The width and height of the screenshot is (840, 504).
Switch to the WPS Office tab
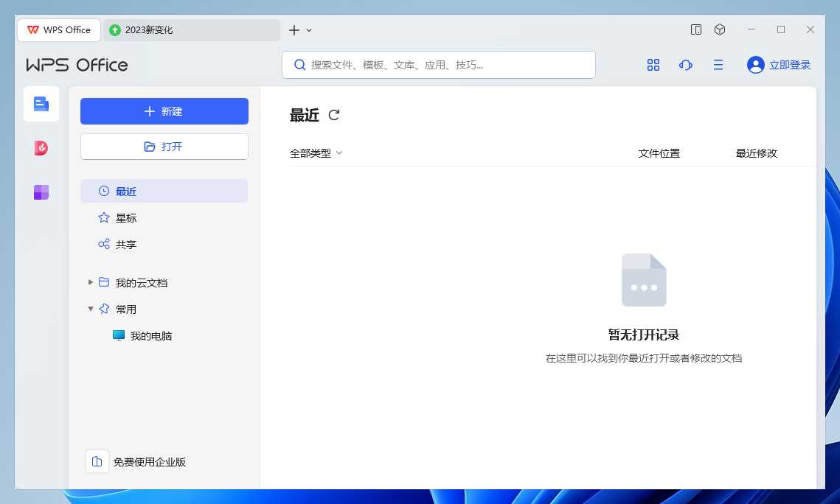pos(59,30)
